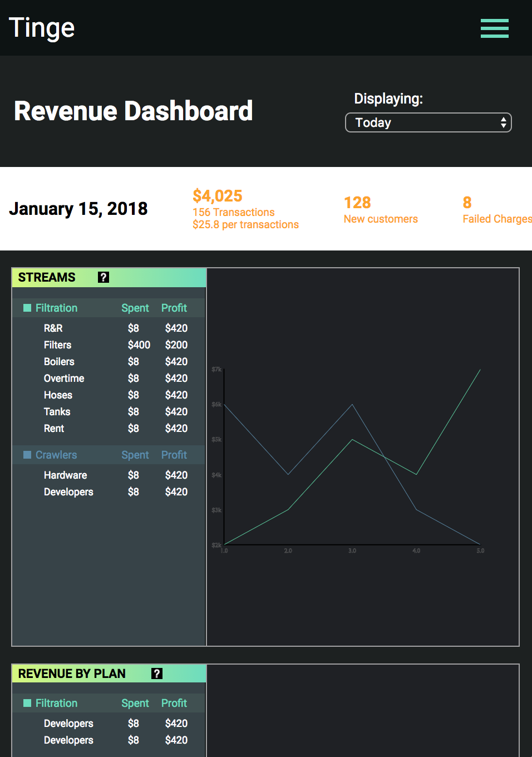The width and height of the screenshot is (532, 757).
Task: Click the Spent header in the STREAMS Filtration group
Action: click(x=135, y=308)
